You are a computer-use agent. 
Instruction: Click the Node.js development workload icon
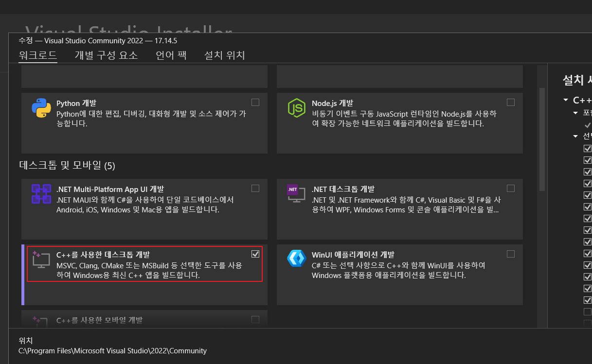(296, 108)
